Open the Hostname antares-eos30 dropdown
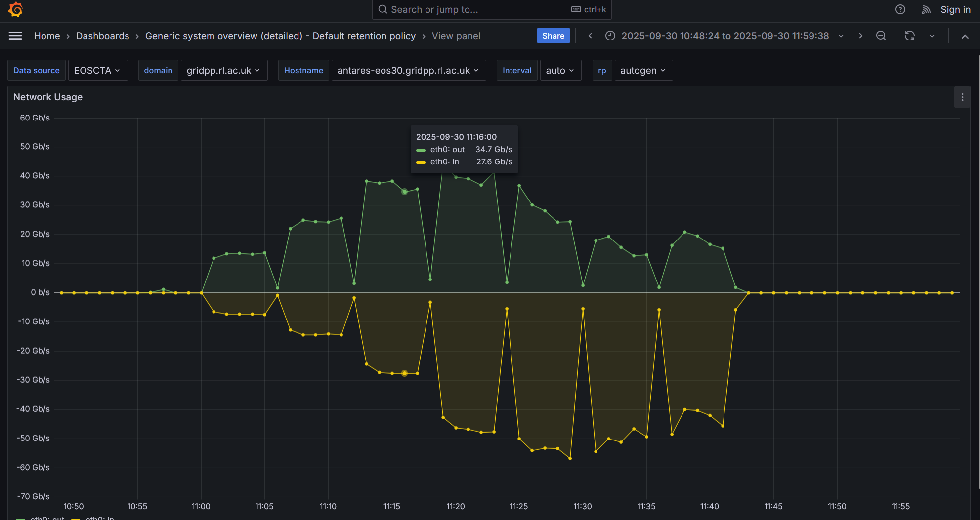 tap(408, 70)
